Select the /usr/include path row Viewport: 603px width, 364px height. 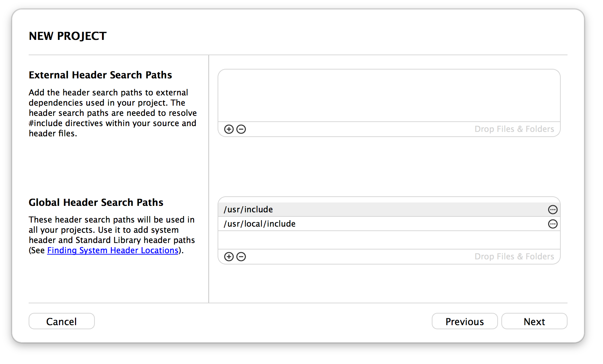[x=389, y=210]
